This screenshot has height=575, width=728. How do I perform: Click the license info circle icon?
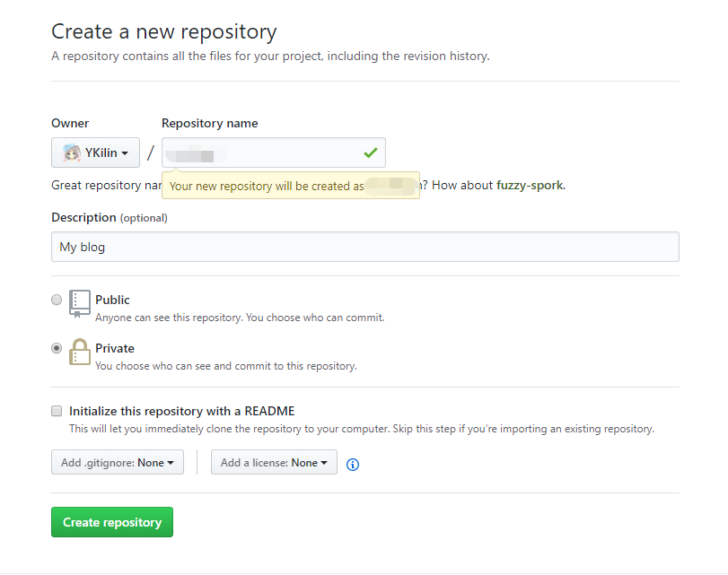pos(353,464)
